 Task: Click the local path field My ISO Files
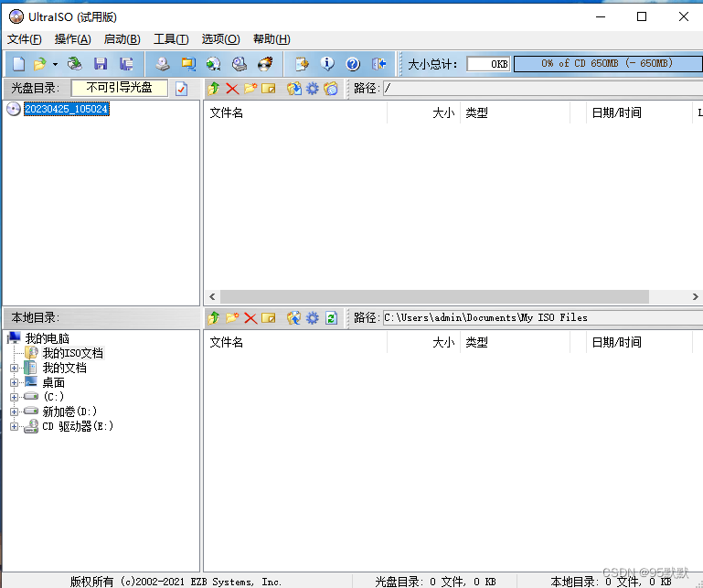542,318
